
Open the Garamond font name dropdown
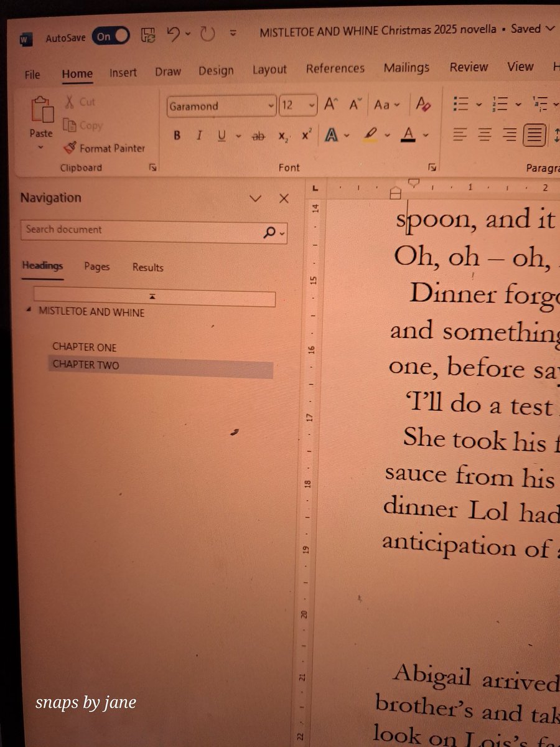[x=270, y=106]
